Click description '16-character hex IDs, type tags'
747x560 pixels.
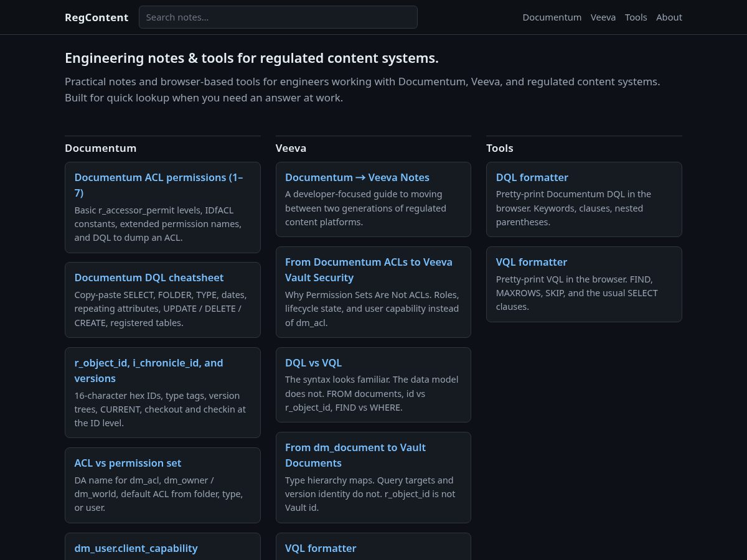pos(160,409)
